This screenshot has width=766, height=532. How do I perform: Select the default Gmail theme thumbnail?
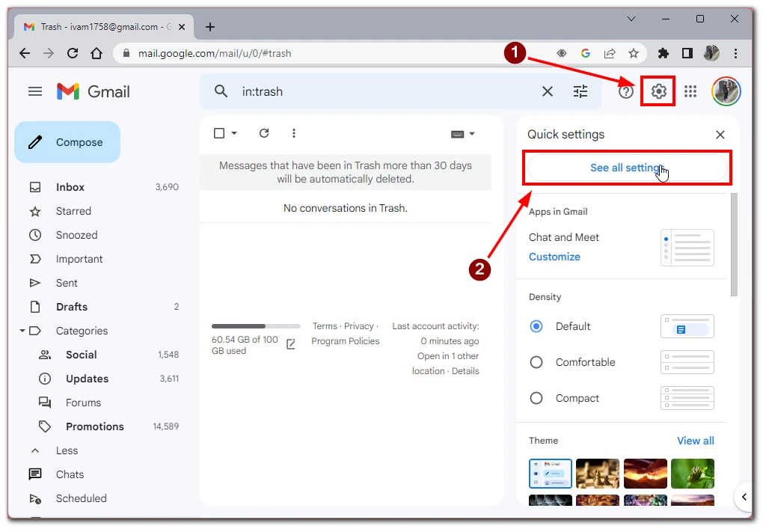(x=550, y=474)
